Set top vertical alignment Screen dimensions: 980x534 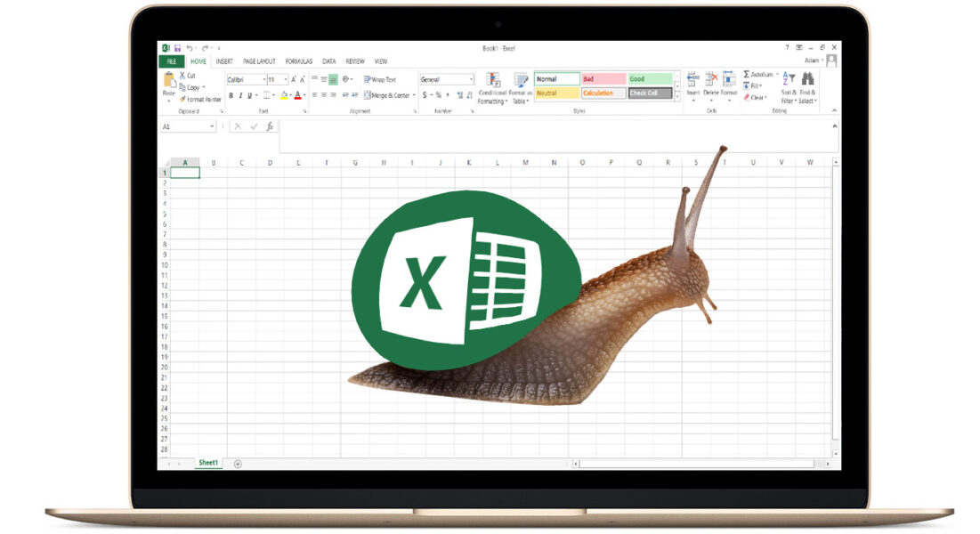coord(315,79)
